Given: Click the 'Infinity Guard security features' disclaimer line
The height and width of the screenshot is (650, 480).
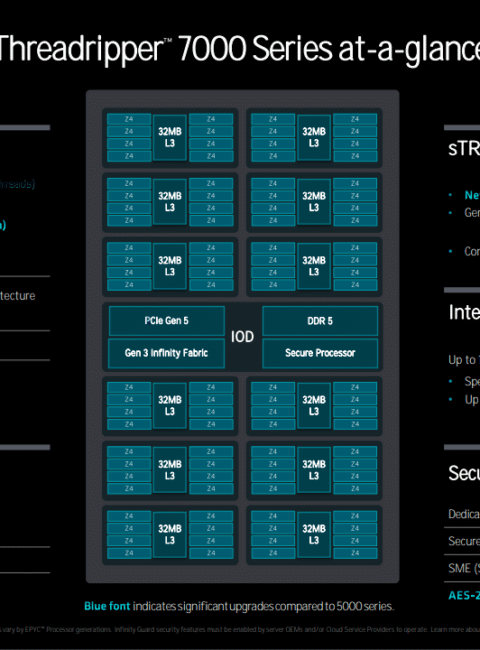Looking at the screenshot, I should (x=240, y=630).
